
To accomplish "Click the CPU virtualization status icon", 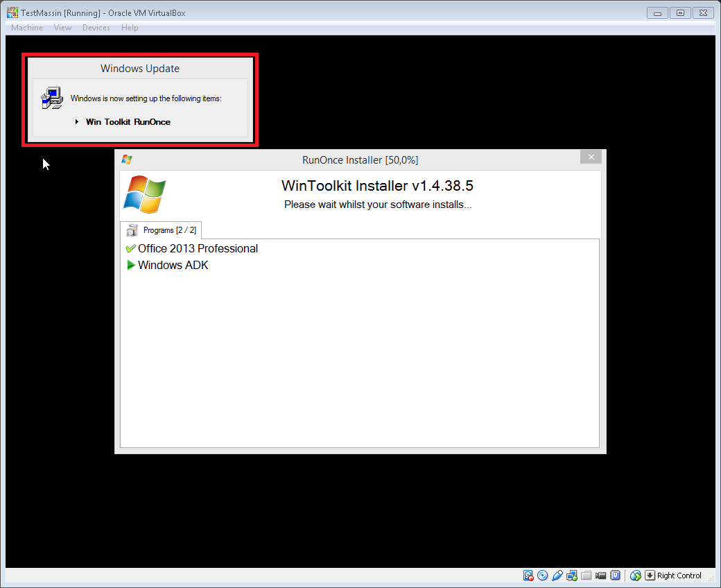I will pyautogui.click(x=615, y=576).
